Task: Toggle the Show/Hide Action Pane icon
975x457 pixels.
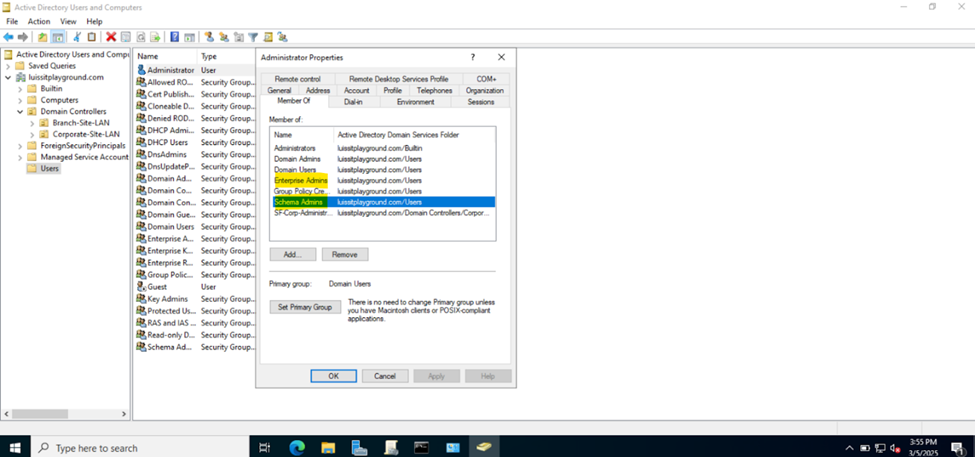Action: point(190,37)
